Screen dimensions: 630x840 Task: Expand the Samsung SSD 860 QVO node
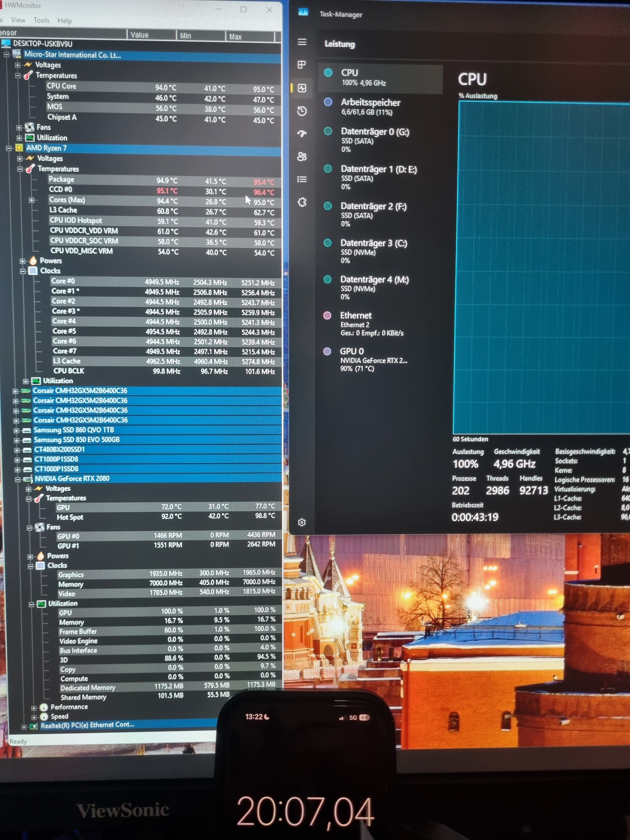tap(16, 431)
